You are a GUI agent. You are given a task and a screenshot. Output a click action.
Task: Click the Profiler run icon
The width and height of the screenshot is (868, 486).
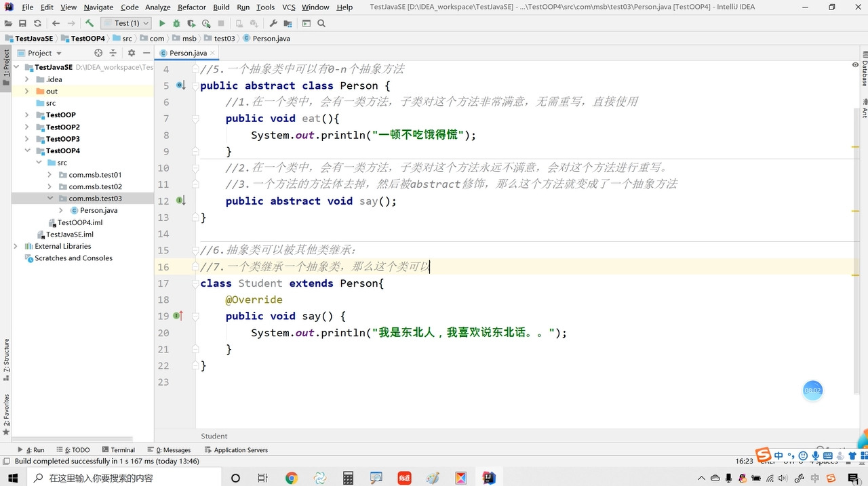[206, 23]
